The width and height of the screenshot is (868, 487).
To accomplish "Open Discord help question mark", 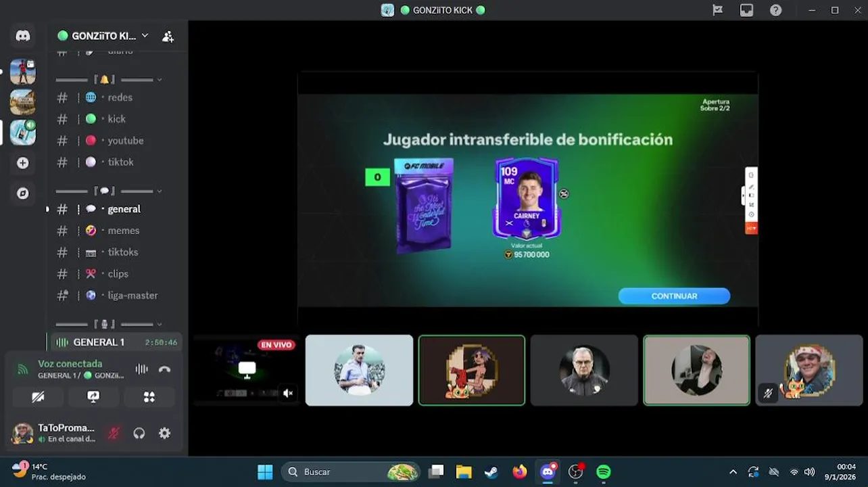I will [775, 10].
